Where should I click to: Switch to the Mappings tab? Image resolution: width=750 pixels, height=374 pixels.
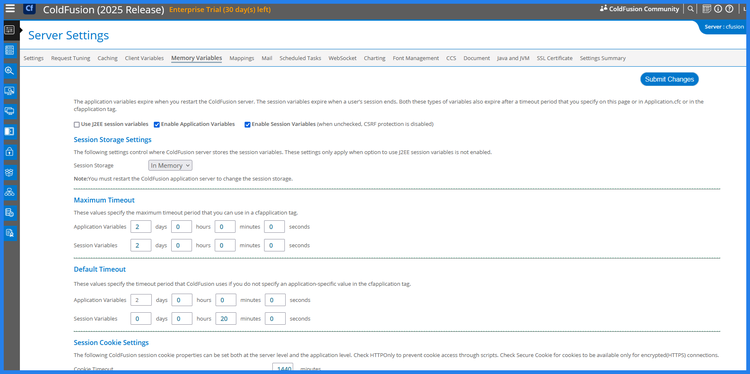click(x=242, y=58)
